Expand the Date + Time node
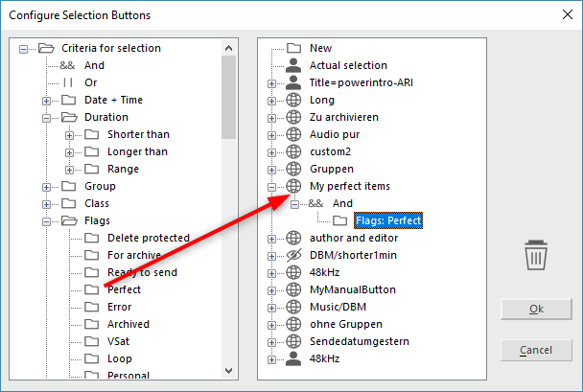583x392 pixels. 46,101
